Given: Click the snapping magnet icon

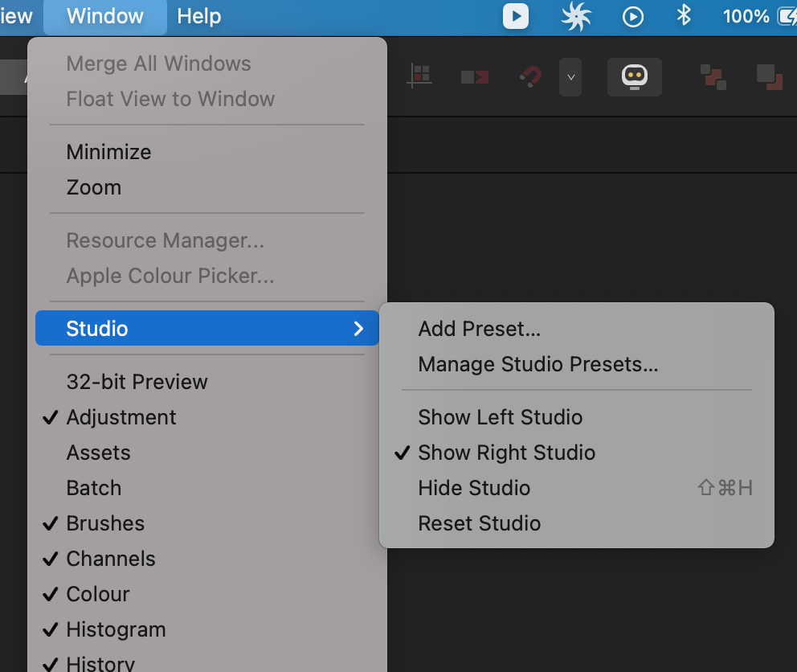Looking at the screenshot, I should [530, 77].
